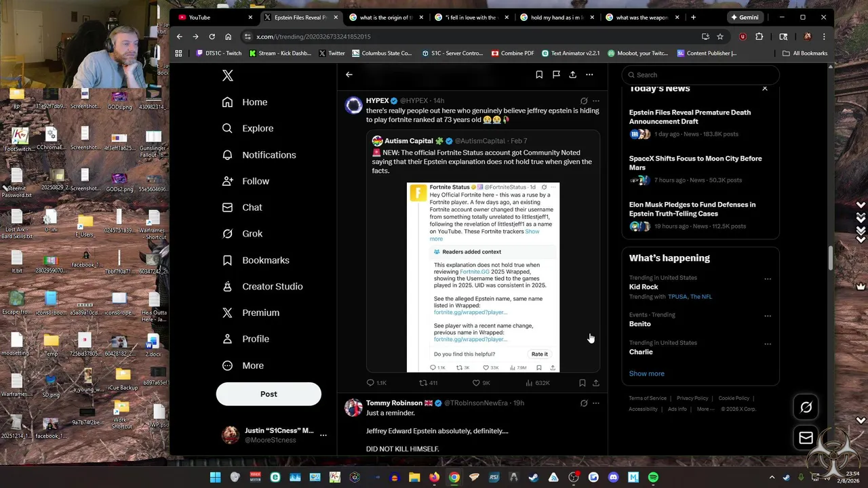Open options for Kid Rock trend
This screenshot has height=488, width=868.
(768, 279)
